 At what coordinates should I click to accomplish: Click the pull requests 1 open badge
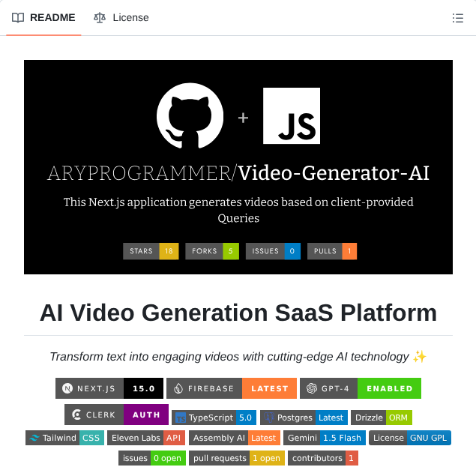pos(237,458)
